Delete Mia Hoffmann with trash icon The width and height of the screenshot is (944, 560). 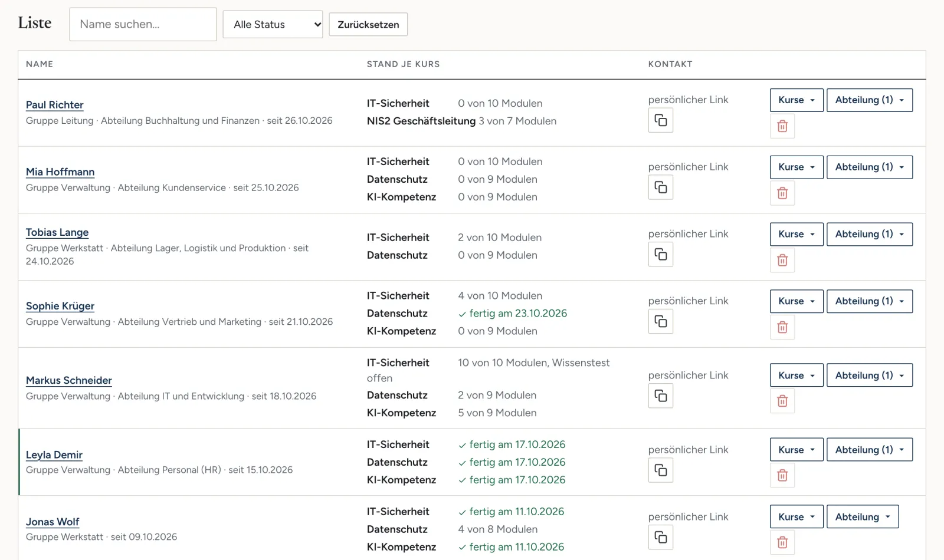[x=782, y=193]
